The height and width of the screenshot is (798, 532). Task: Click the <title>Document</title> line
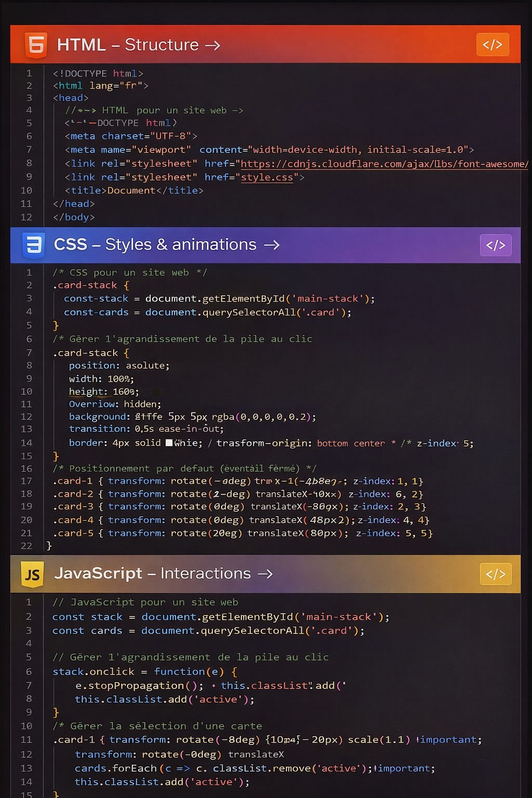tap(134, 191)
